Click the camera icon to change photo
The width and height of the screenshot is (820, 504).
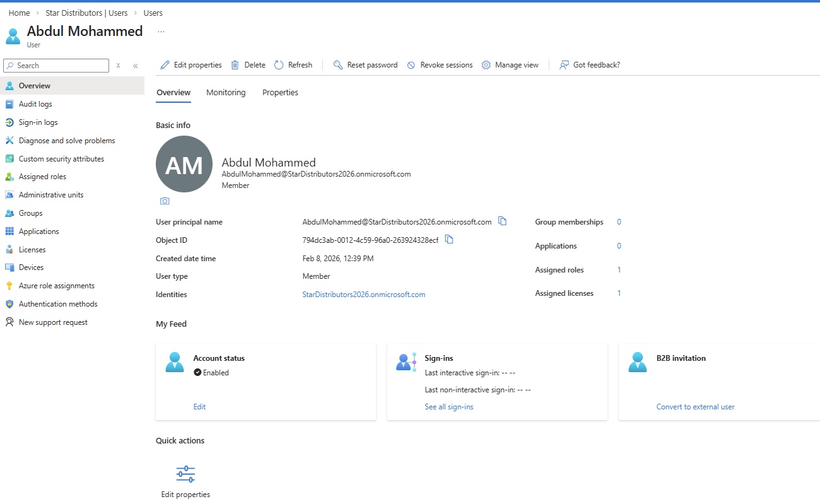[165, 201]
